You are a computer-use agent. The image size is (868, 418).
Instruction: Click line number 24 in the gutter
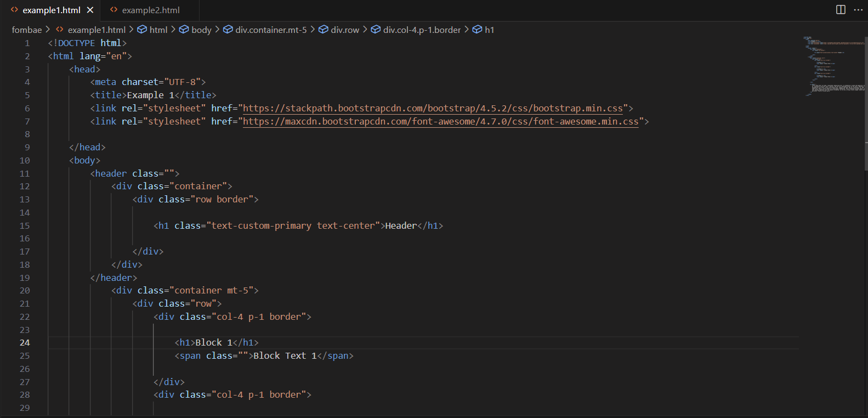tap(25, 343)
